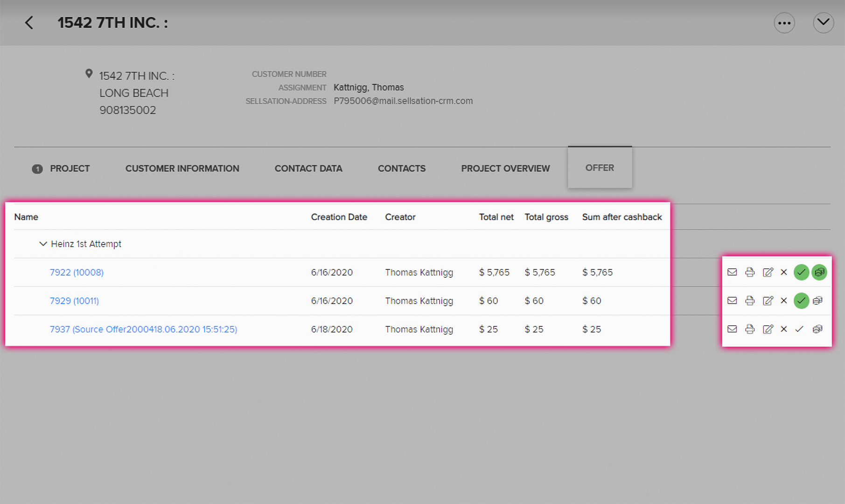Toggle green checkmark on offer 7922

[x=801, y=272]
